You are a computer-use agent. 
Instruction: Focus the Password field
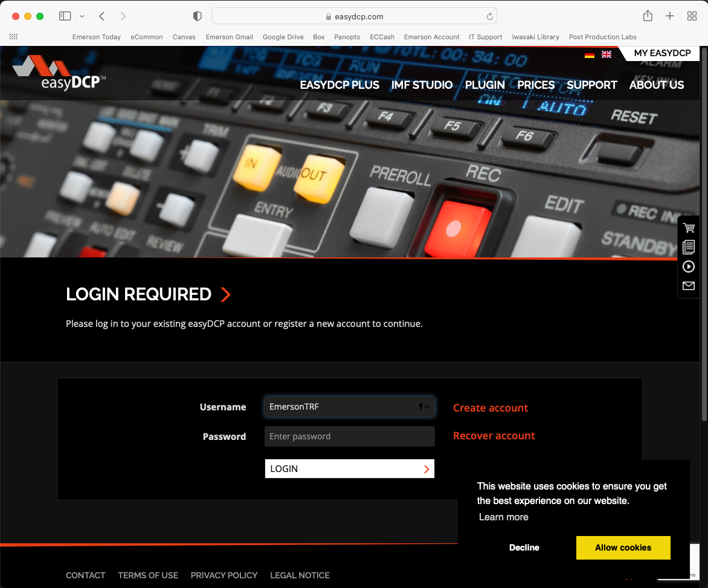tap(350, 436)
